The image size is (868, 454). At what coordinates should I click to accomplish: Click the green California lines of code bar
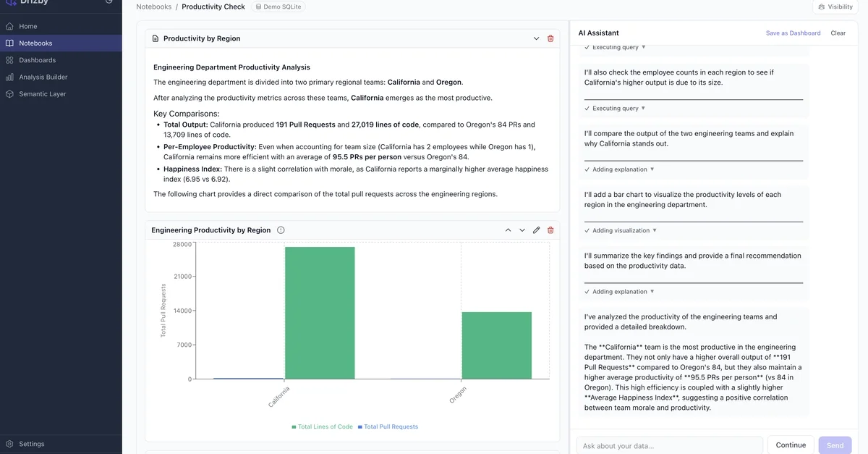coord(320,313)
